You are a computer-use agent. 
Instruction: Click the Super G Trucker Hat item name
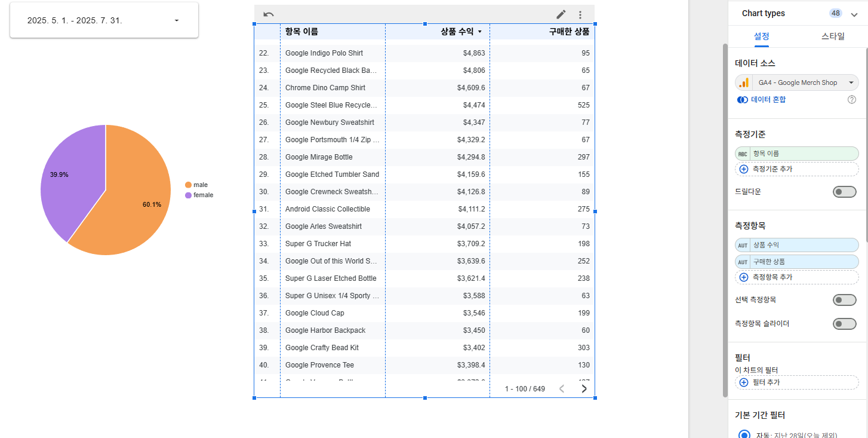[x=318, y=244]
